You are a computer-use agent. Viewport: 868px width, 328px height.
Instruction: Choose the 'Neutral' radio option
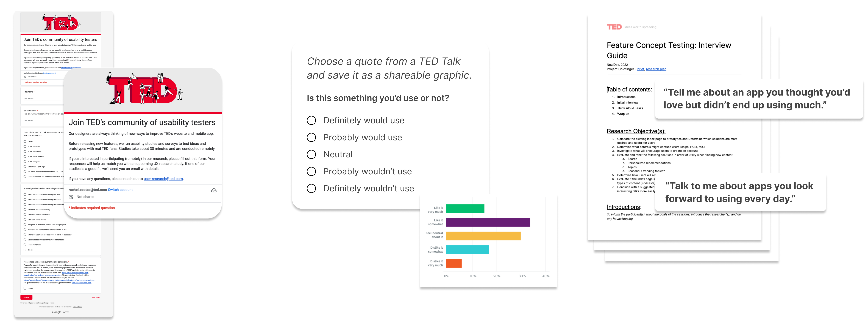tap(311, 155)
